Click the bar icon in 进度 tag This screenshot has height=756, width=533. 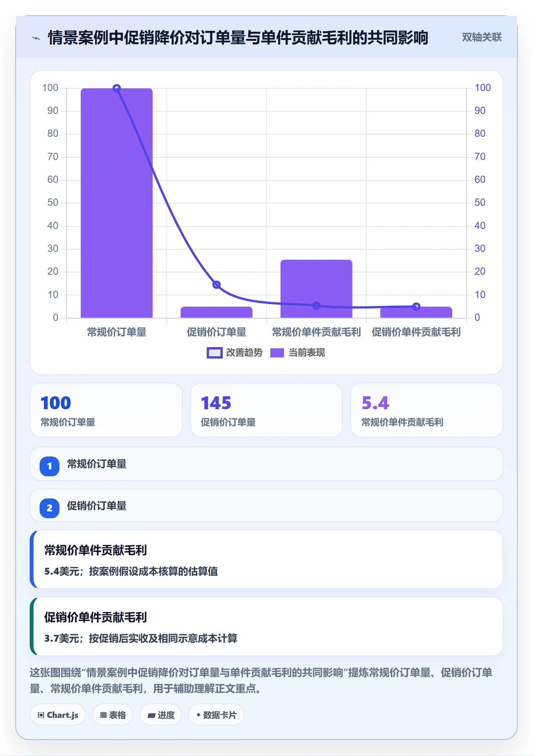point(152,716)
